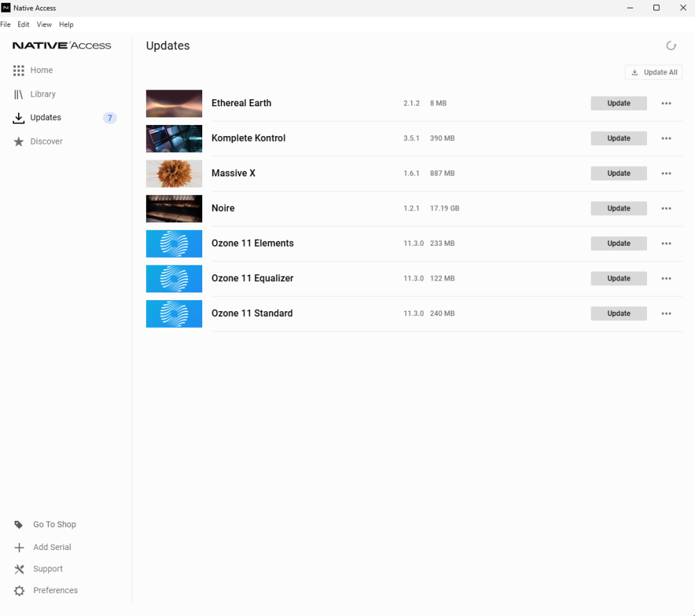The image size is (695, 616).
Task: Maximize the Native Access window
Action: tap(657, 8)
